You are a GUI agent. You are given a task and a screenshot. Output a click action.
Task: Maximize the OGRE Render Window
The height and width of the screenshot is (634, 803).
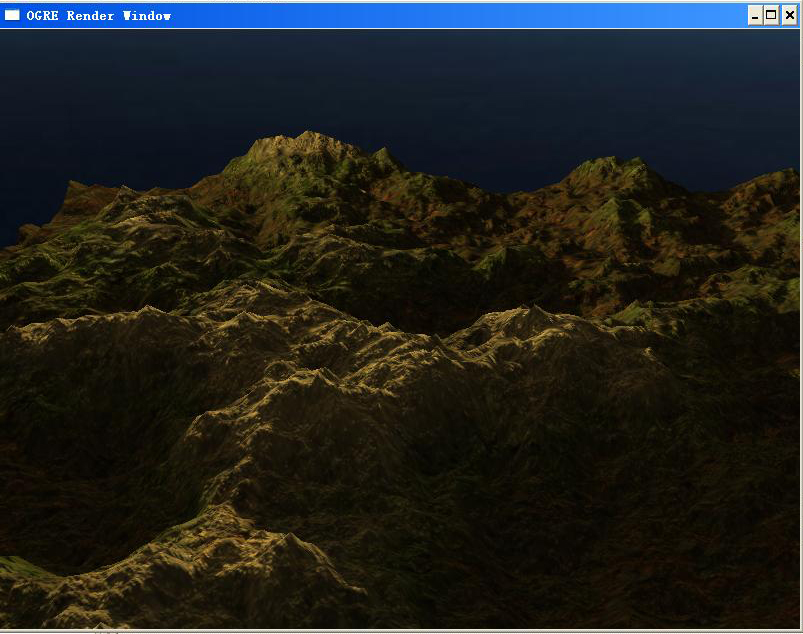point(771,15)
